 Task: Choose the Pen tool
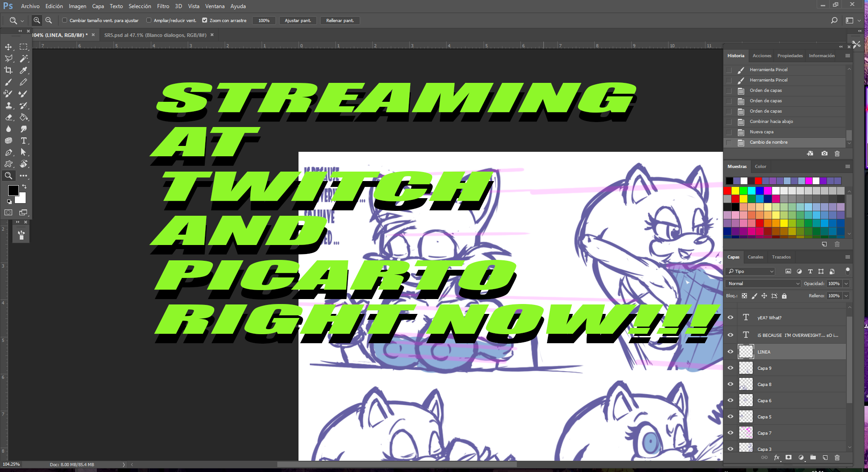(9, 152)
